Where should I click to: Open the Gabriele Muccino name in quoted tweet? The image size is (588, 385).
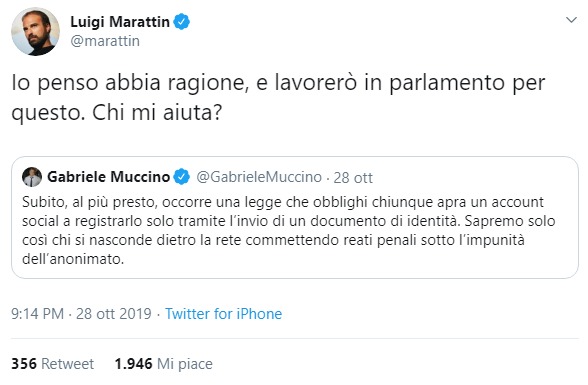coord(109,177)
